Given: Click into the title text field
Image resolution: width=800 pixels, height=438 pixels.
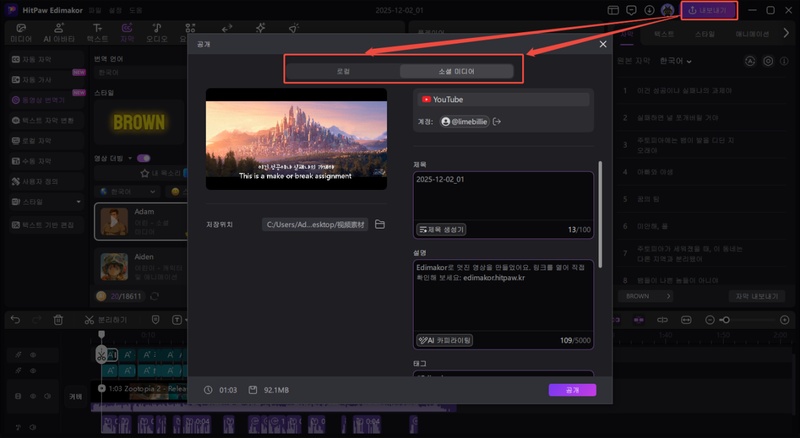Looking at the screenshot, I should 503,195.
